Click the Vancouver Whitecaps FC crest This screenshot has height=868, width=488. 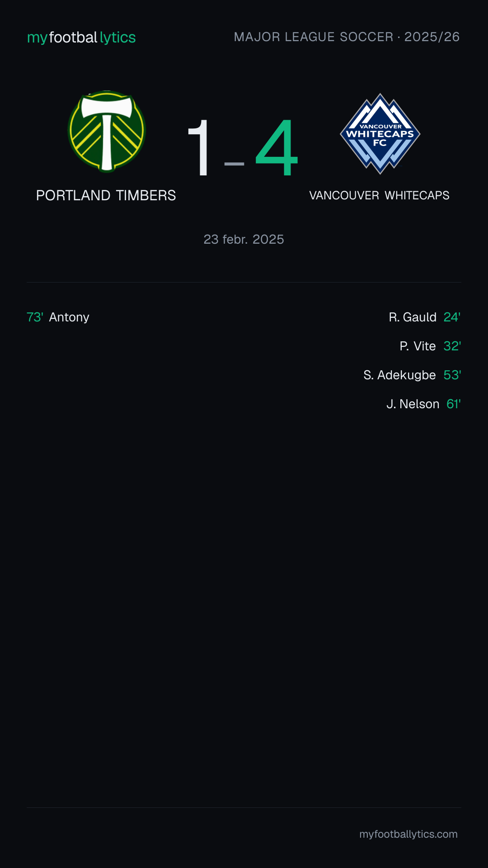(380, 134)
